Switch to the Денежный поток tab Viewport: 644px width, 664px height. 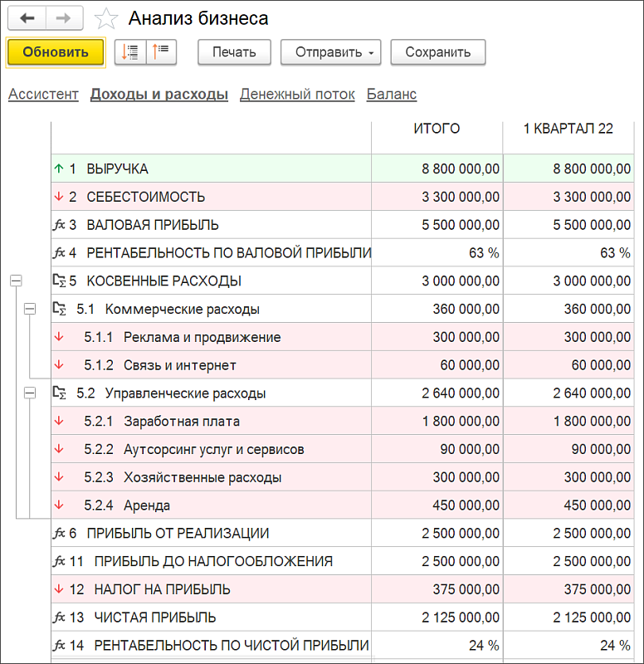(x=297, y=95)
